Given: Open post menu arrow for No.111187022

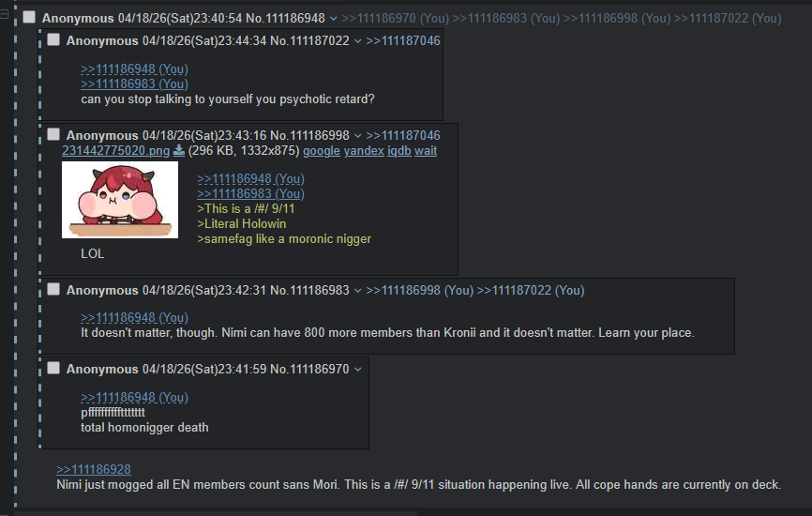Looking at the screenshot, I should coord(357,41).
